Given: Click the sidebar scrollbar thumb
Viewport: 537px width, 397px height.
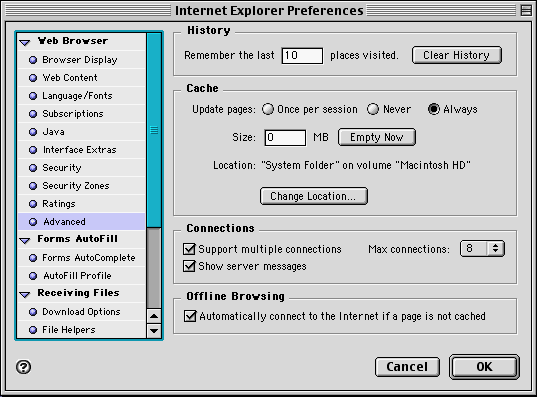Looking at the screenshot, I should 154,130.
